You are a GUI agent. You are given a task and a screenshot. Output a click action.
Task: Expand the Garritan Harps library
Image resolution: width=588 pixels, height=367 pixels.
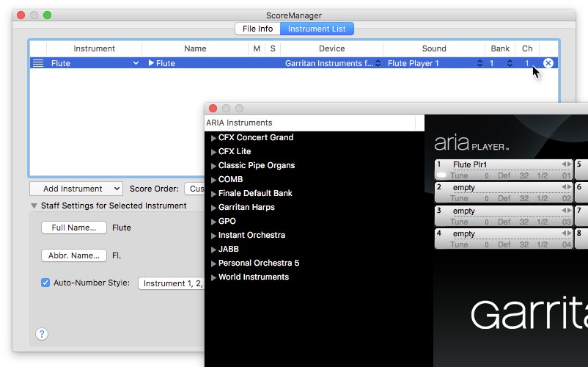click(213, 207)
